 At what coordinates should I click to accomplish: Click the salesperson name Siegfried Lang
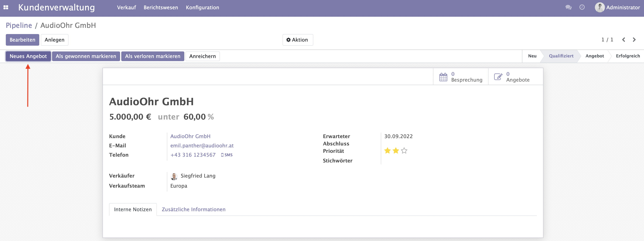[198, 176]
